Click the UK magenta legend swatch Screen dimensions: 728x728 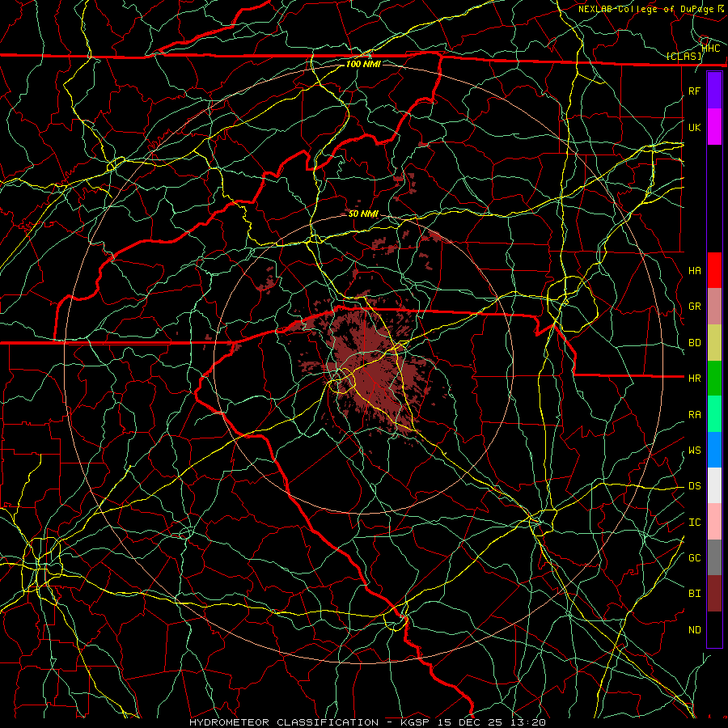[x=714, y=127]
